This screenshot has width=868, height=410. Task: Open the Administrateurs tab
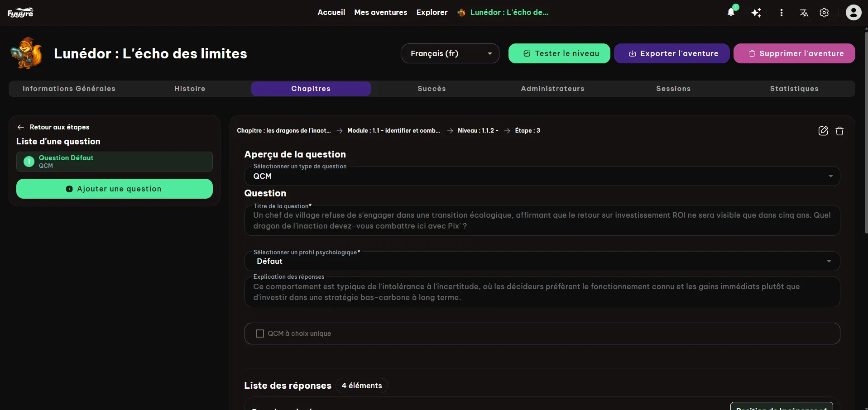coord(552,89)
